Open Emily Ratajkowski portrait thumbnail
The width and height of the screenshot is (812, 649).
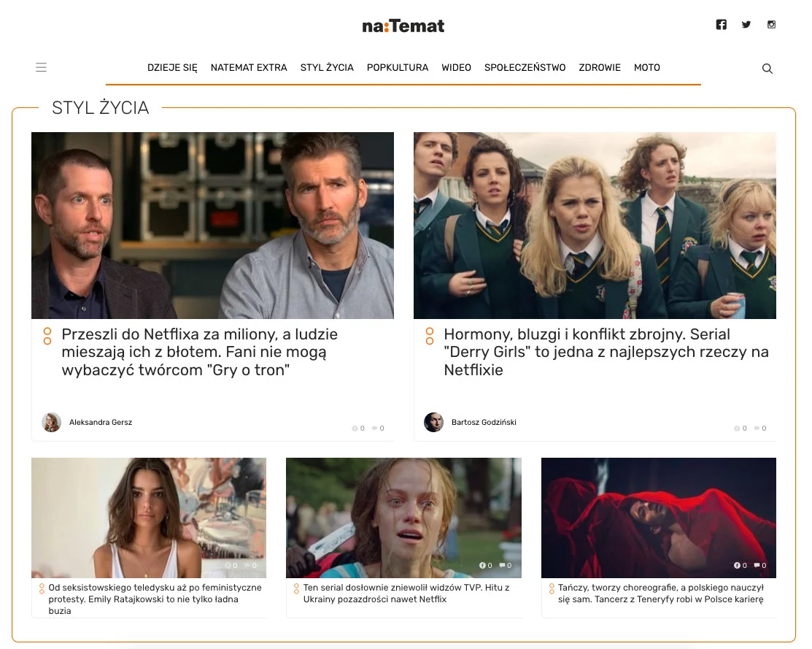pyautogui.click(x=149, y=518)
